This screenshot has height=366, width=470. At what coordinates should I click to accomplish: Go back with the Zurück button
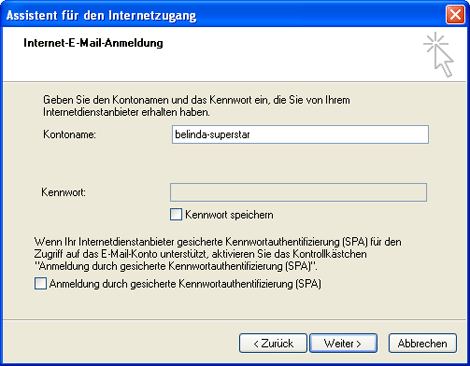tap(273, 343)
